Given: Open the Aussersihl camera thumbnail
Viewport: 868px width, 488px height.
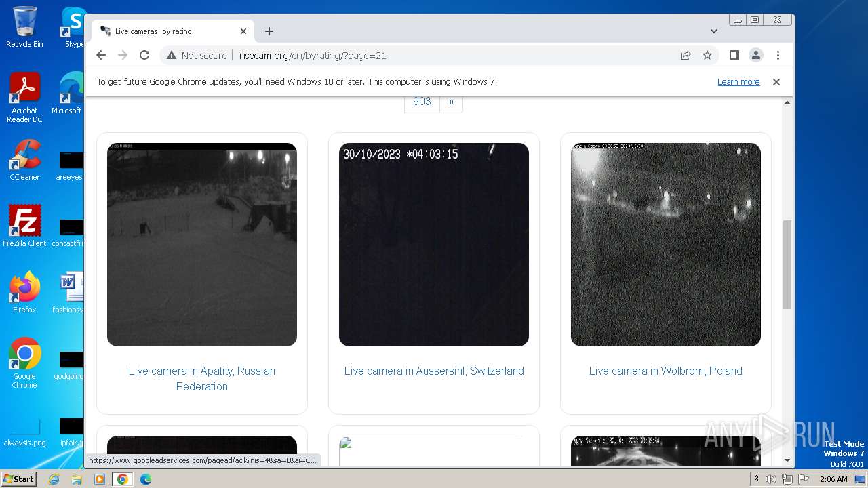Looking at the screenshot, I should point(434,245).
